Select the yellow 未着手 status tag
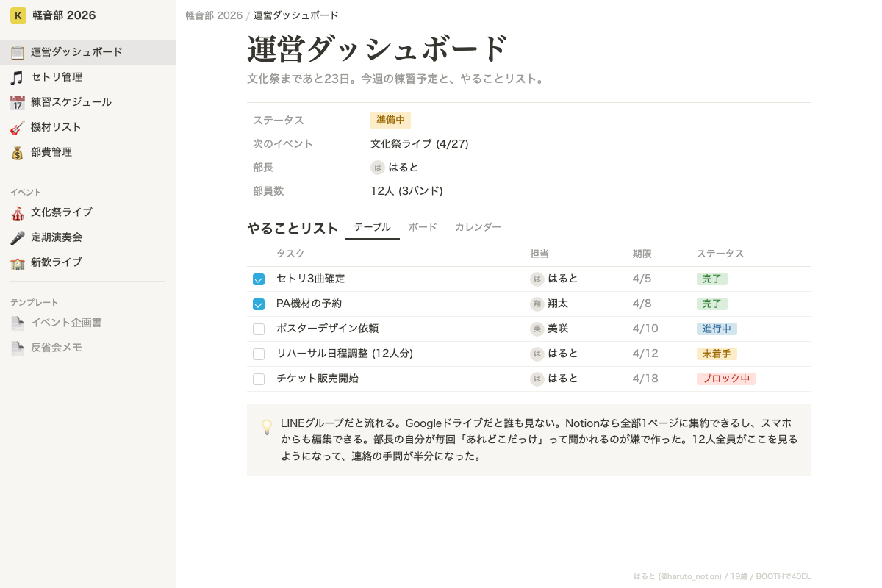The width and height of the screenshot is (882, 588). (x=717, y=354)
